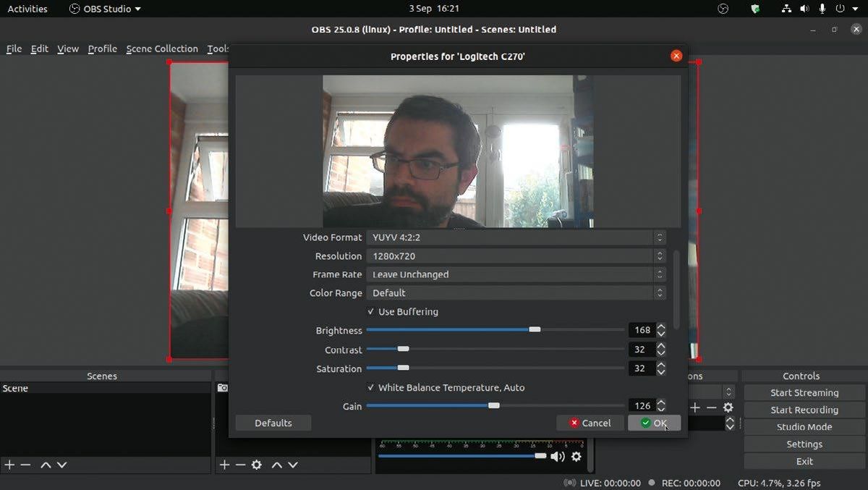Adjust the Brightness slider
The image size is (868, 490).
pyautogui.click(x=535, y=329)
